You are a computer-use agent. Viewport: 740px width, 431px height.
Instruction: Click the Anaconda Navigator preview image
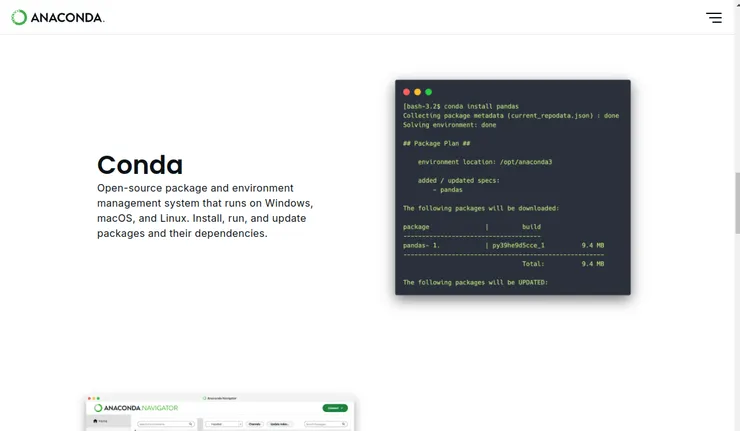coord(220,413)
